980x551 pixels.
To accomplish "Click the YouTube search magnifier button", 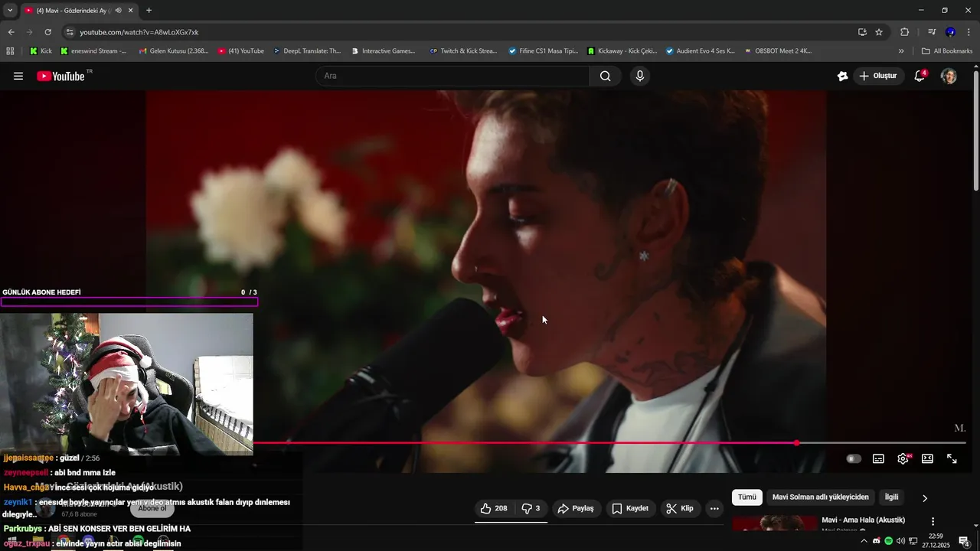I will point(605,76).
